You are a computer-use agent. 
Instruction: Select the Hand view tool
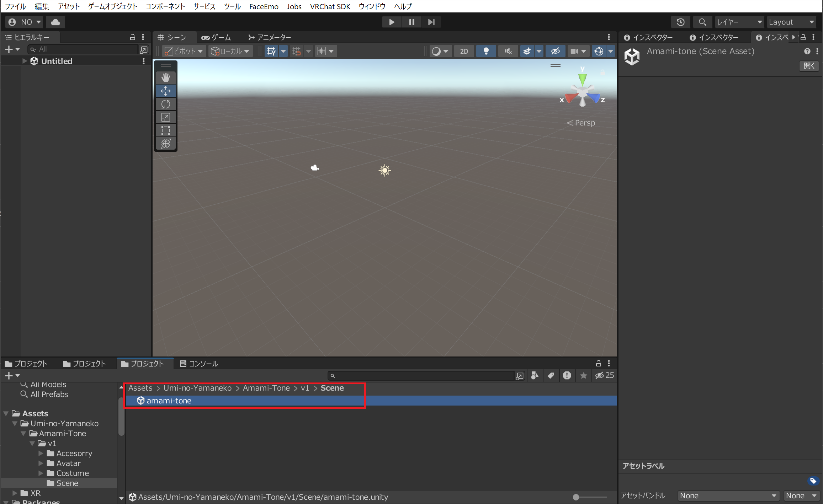166,77
